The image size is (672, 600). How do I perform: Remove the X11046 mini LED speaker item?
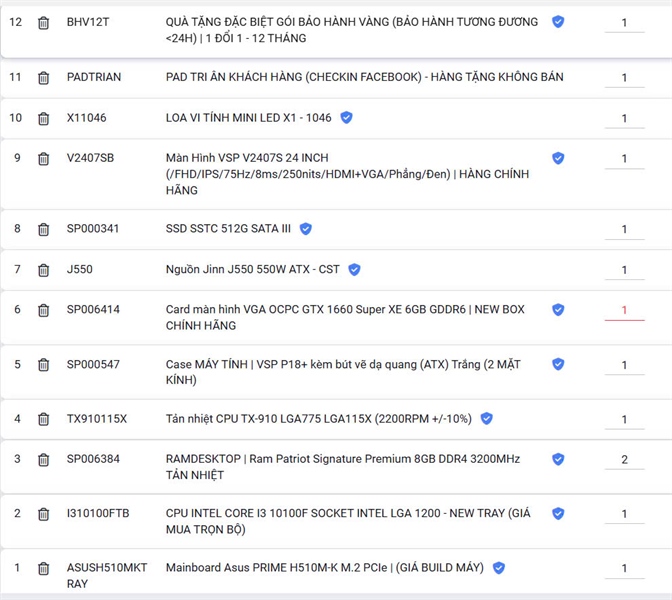pos(44,119)
